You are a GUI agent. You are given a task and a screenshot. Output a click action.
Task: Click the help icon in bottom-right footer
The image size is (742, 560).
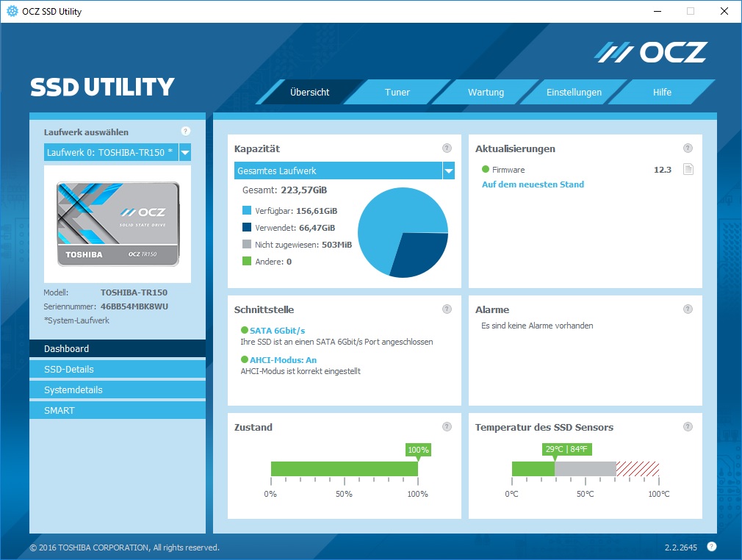[711, 546]
